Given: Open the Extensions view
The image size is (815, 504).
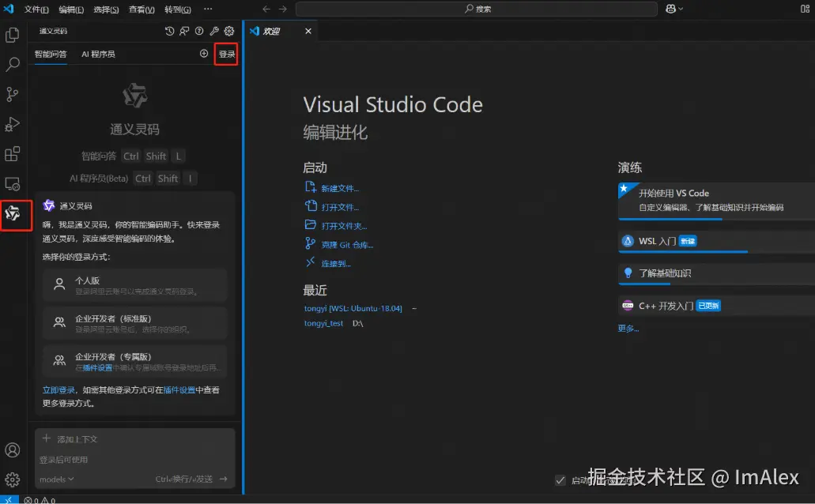Looking at the screenshot, I should click(12, 154).
